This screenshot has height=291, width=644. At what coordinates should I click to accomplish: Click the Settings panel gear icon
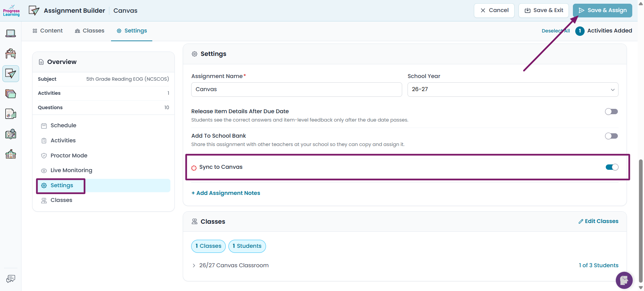pos(195,54)
